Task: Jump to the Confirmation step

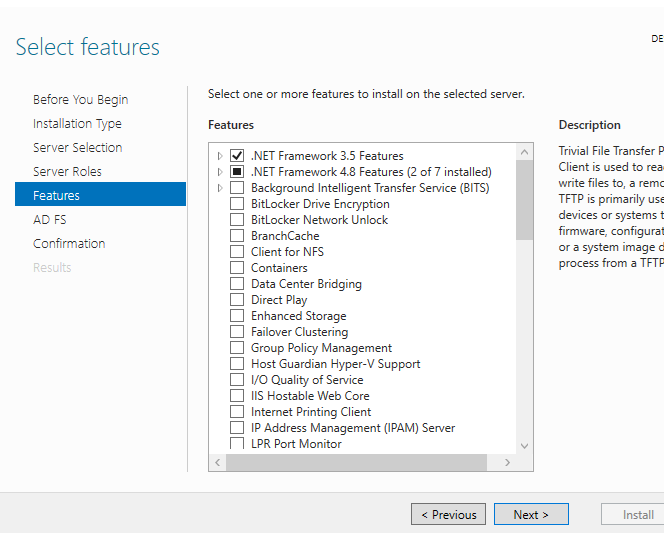Action: pyautogui.click(x=69, y=243)
